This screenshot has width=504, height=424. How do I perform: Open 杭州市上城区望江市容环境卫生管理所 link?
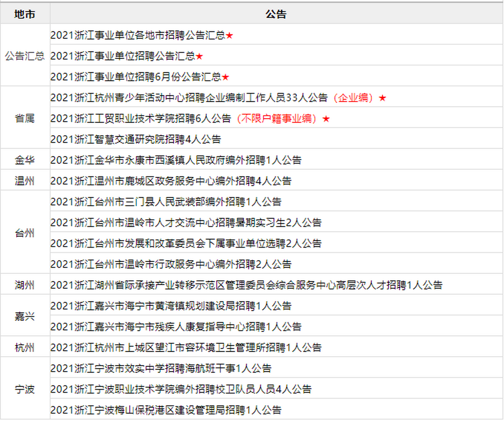coord(186,348)
